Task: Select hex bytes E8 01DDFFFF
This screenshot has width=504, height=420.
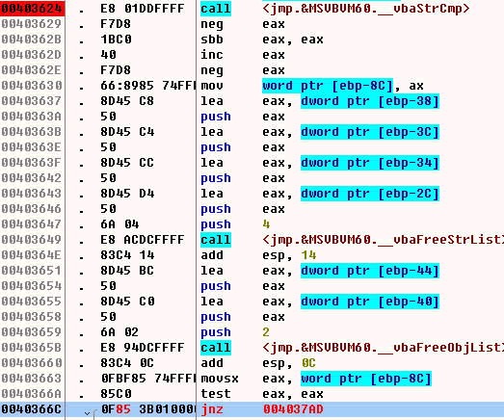Action: tap(143, 9)
